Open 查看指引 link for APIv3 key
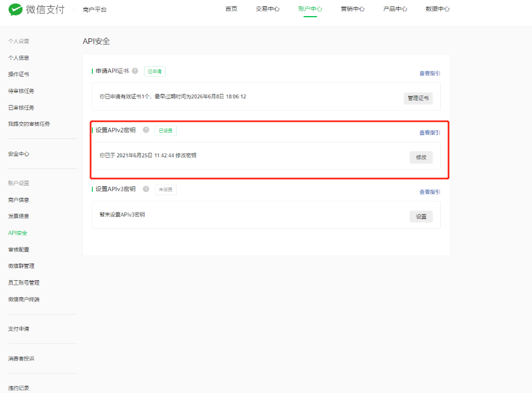 pos(430,192)
